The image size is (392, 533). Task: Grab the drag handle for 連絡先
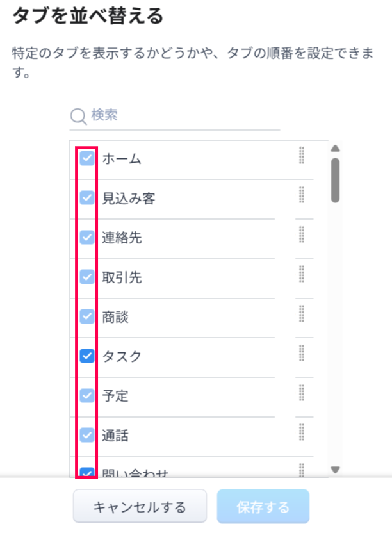tap(302, 236)
